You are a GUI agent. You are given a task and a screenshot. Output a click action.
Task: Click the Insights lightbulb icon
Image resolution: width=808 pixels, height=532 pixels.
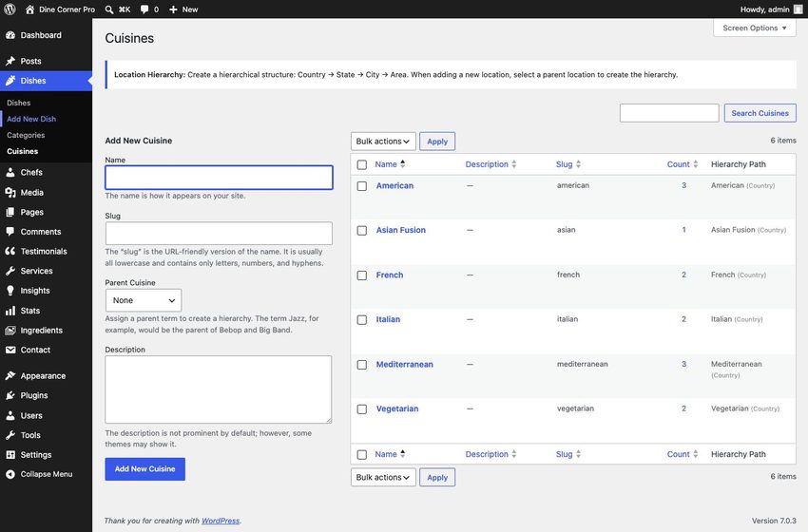click(x=10, y=291)
